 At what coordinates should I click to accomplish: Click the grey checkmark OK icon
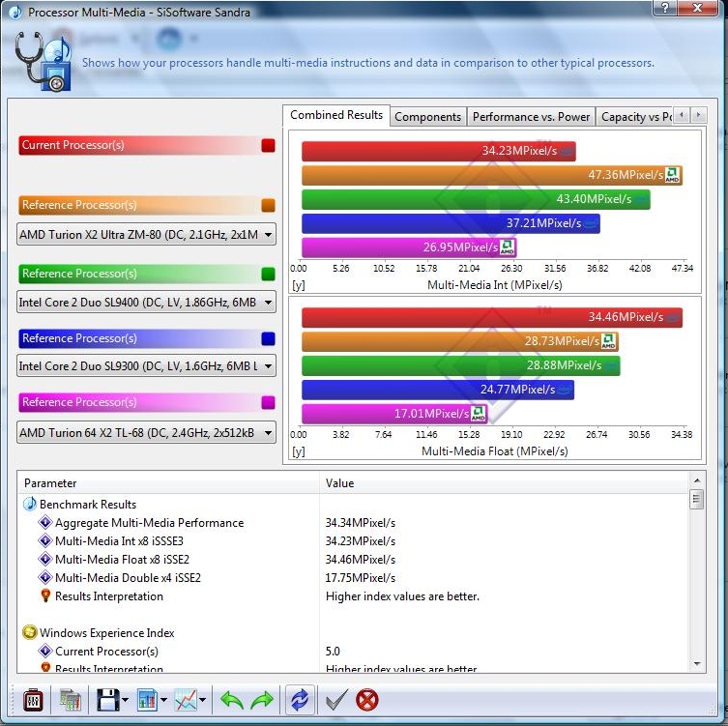tap(336, 699)
